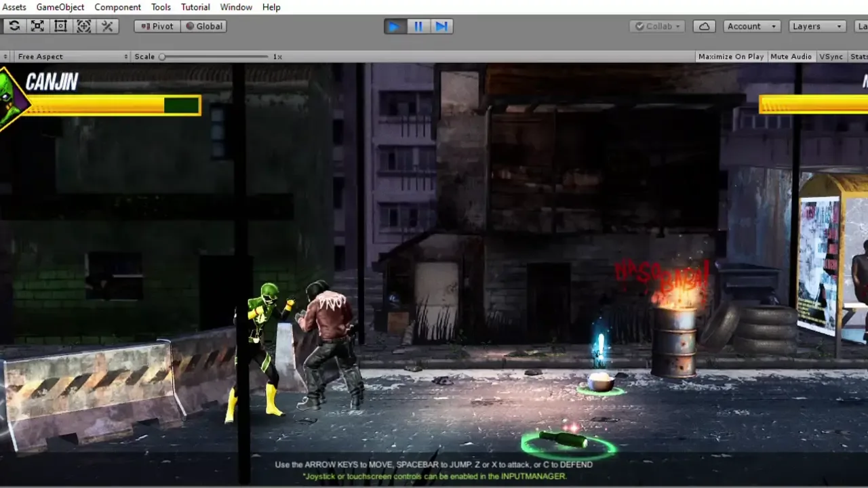
Task: Select the Rect transform tool
Action: [x=60, y=26]
